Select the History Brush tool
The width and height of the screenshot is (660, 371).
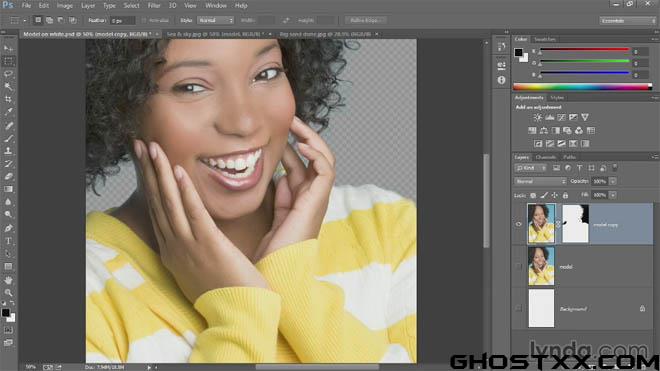(x=8, y=164)
